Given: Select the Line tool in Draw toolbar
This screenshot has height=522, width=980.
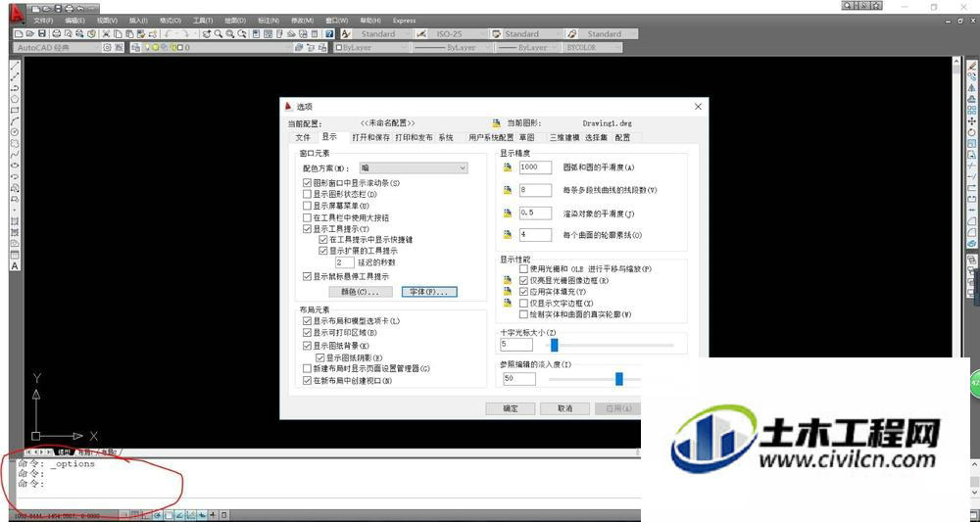Looking at the screenshot, I should [x=15, y=66].
